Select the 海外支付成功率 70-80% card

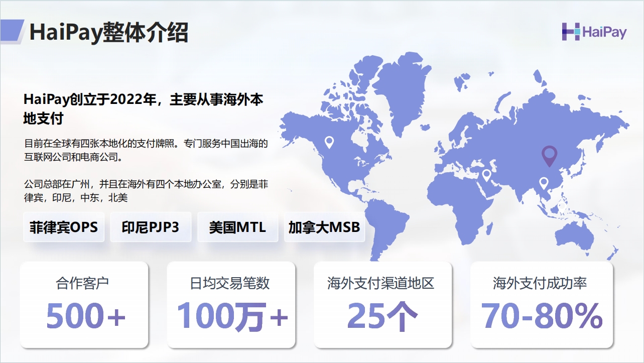click(x=542, y=304)
